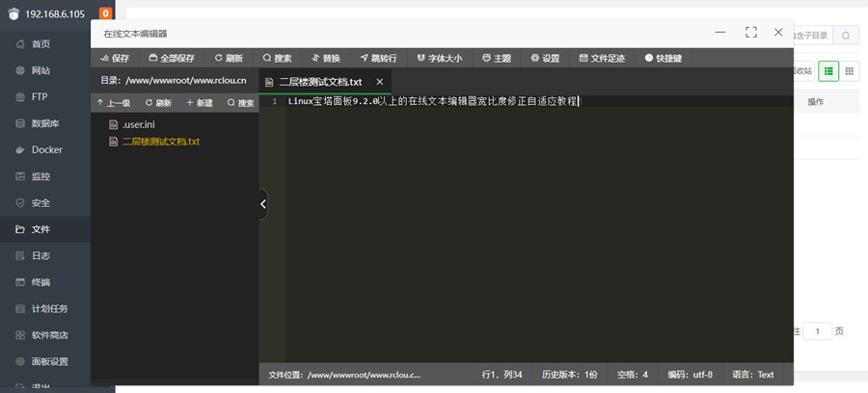Create new item with 新建
868x393 pixels.
(200, 103)
